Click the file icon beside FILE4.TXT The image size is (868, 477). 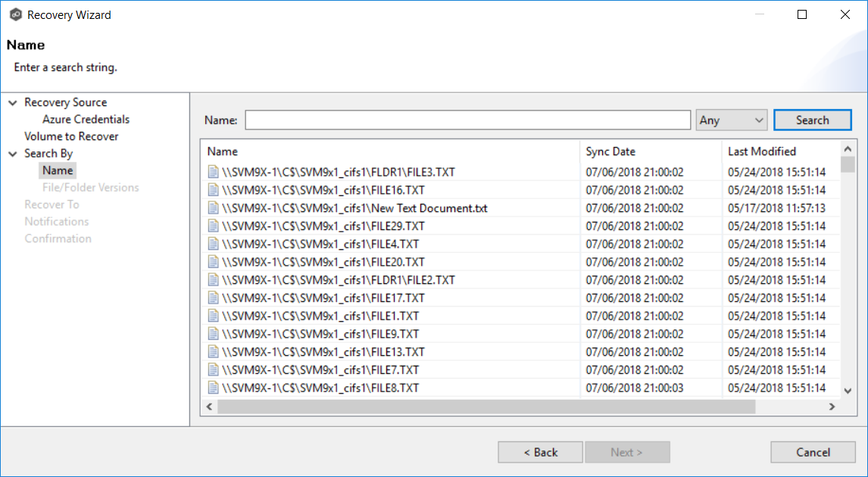pos(213,244)
